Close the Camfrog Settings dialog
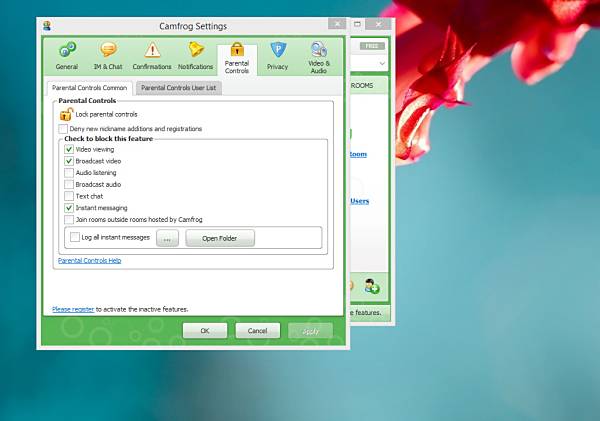 point(337,24)
